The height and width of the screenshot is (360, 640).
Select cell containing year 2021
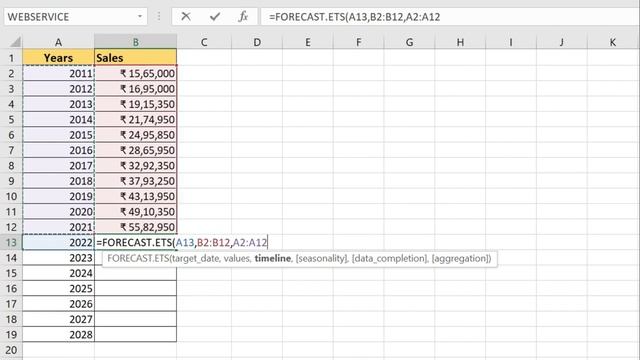pos(58,227)
